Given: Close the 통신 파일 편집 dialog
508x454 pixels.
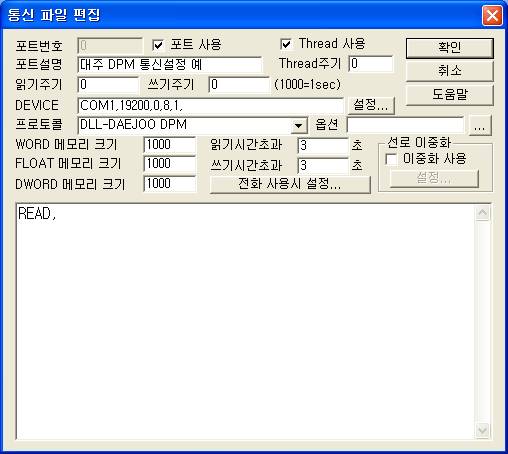Looking at the screenshot, I should (x=492, y=15).
